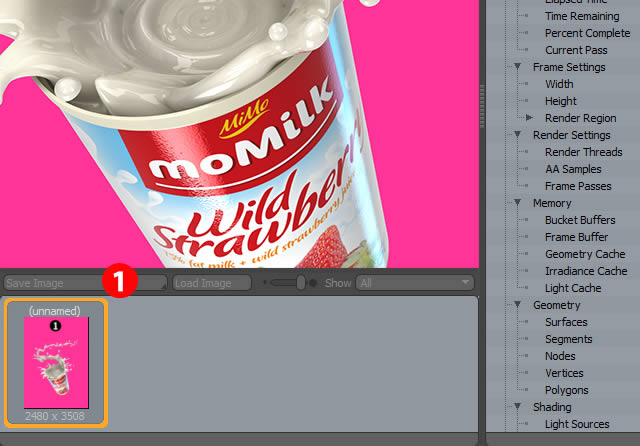Open the Show filter dropdown set to All
This screenshot has width=640, height=446.
(x=415, y=283)
